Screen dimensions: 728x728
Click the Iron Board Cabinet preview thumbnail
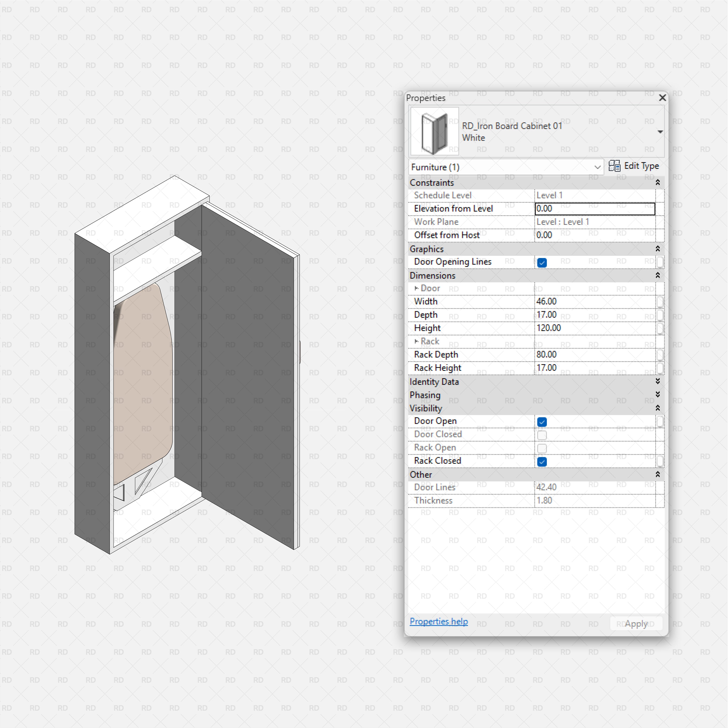coord(434,131)
